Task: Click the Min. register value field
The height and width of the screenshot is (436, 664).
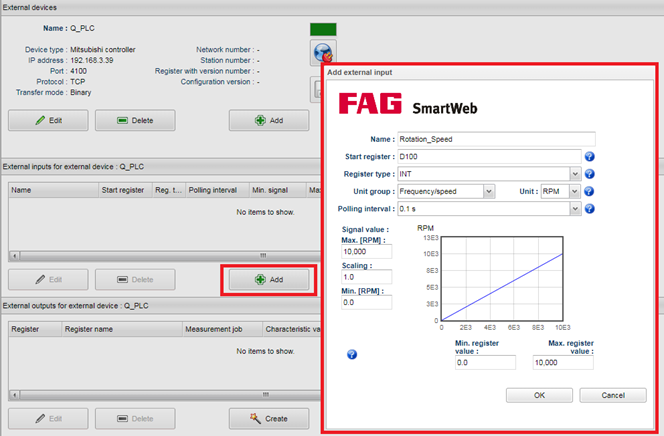Action: pyautogui.click(x=485, y=363)
